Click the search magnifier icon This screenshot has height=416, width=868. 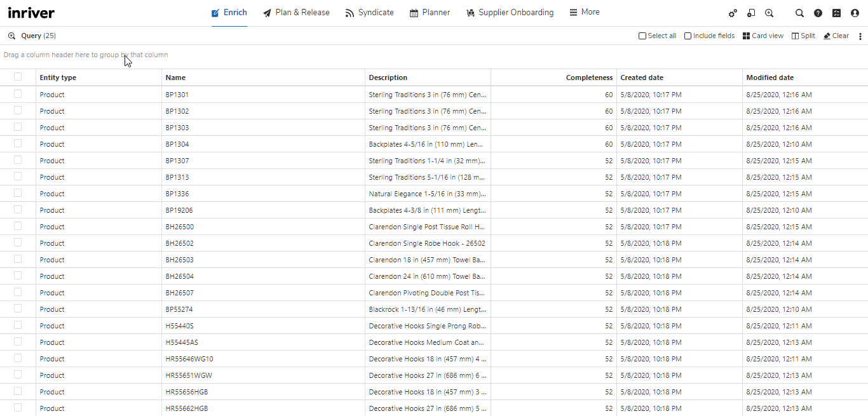tap(799, 13)
